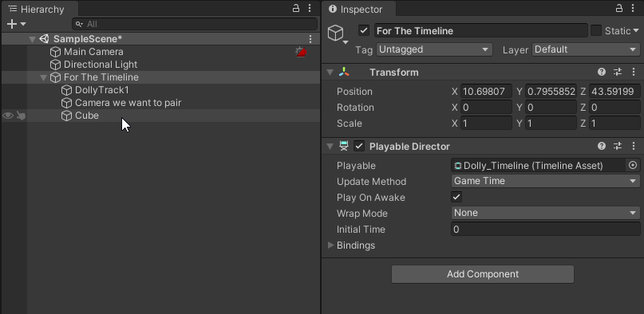Screen dimensions: 644x314
Task: Toggle scene visibility eye for Cube
Action: [x=8, y=116]
